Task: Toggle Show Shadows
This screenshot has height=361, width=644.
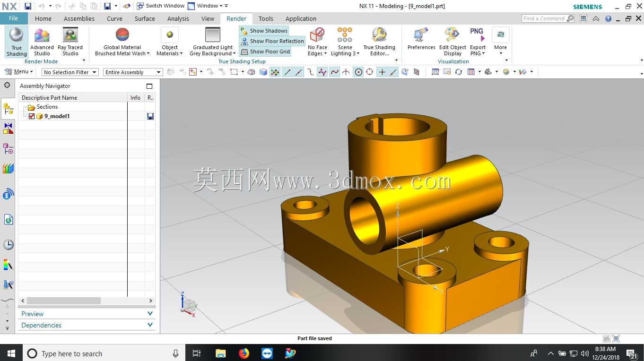Action: tap(264, 31)
